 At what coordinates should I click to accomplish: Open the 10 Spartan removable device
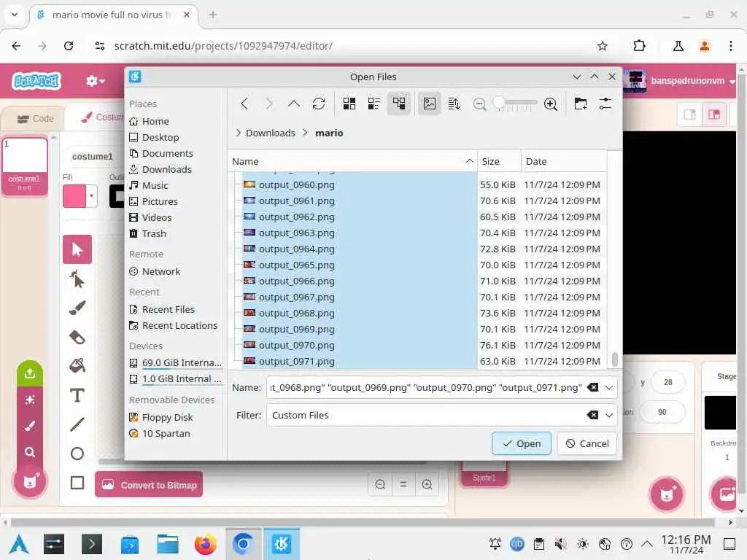pyautogui.click(x=174, y=434)
